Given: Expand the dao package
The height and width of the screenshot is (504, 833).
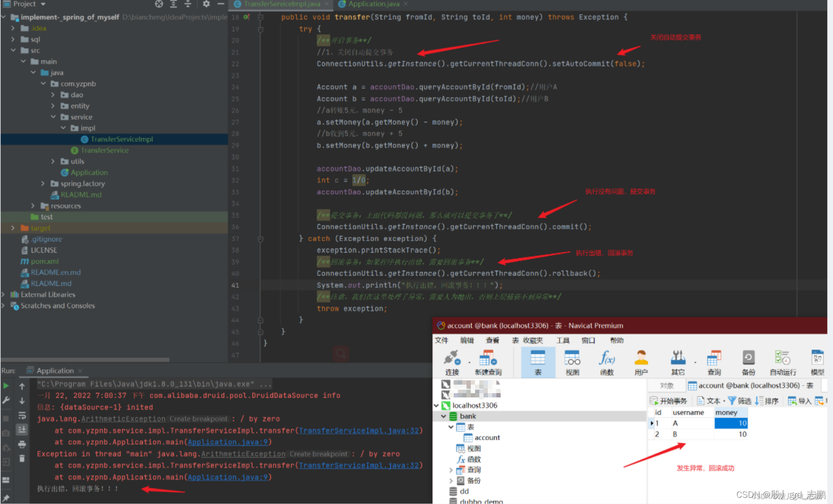Looking at the screenshot, I should (53, 95).
